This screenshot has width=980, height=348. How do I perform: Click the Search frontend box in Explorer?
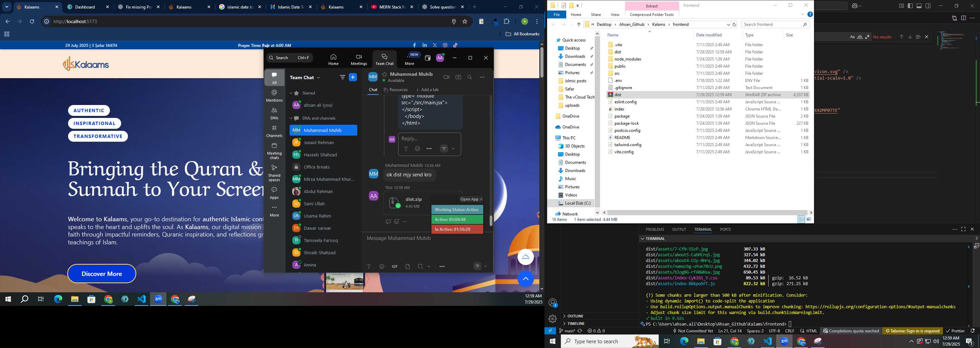775,24
